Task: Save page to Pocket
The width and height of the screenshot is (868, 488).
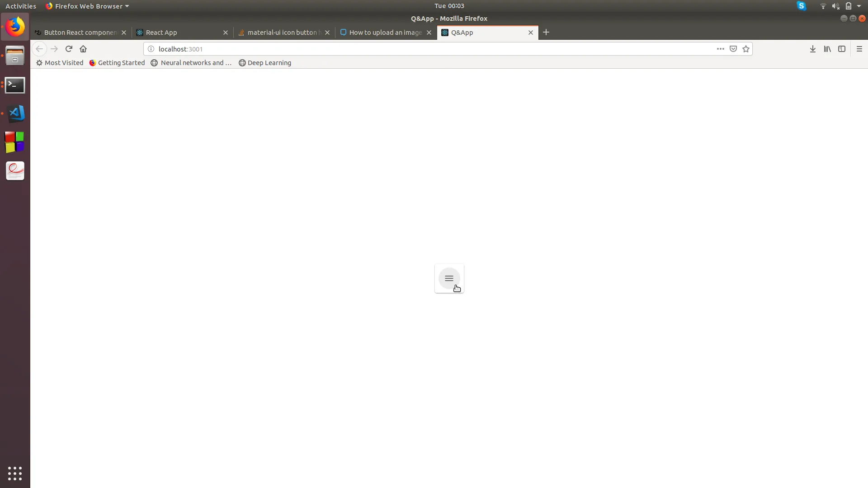Action: tap(733, 49)
